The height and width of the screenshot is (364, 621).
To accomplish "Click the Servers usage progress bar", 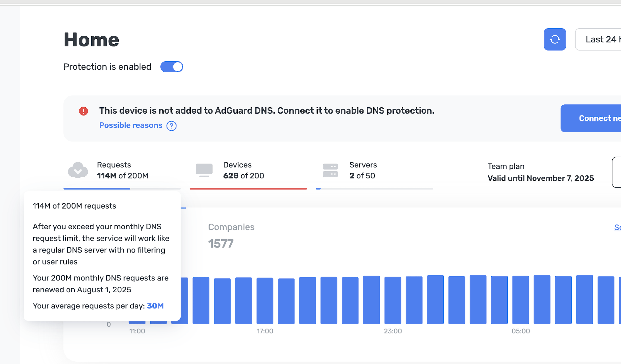I will [x=374, y=189].
